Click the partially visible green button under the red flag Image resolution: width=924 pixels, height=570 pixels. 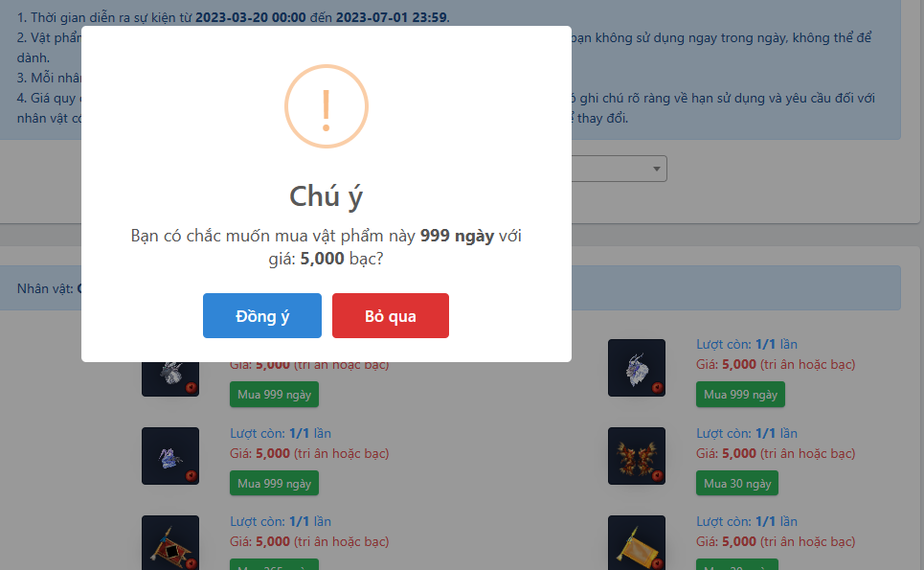pos(274,564)
